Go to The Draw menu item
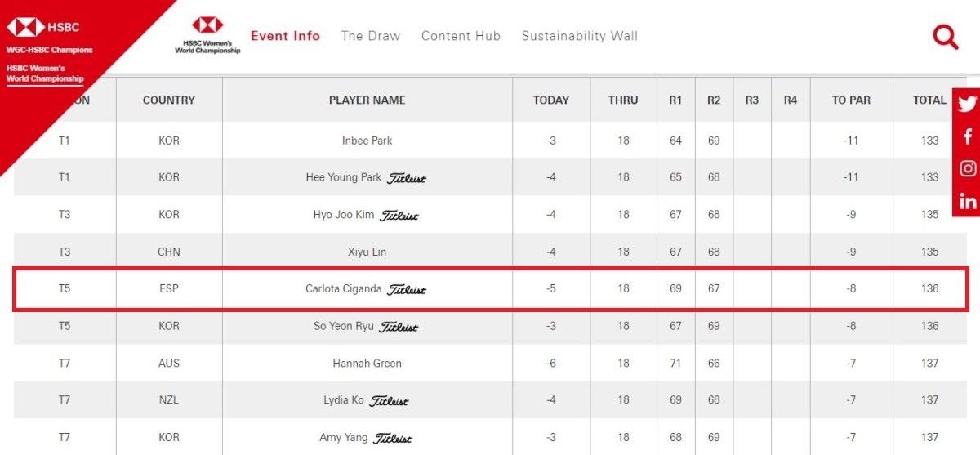The width and height of the screenshot is (980, 455). click(371, 36)
